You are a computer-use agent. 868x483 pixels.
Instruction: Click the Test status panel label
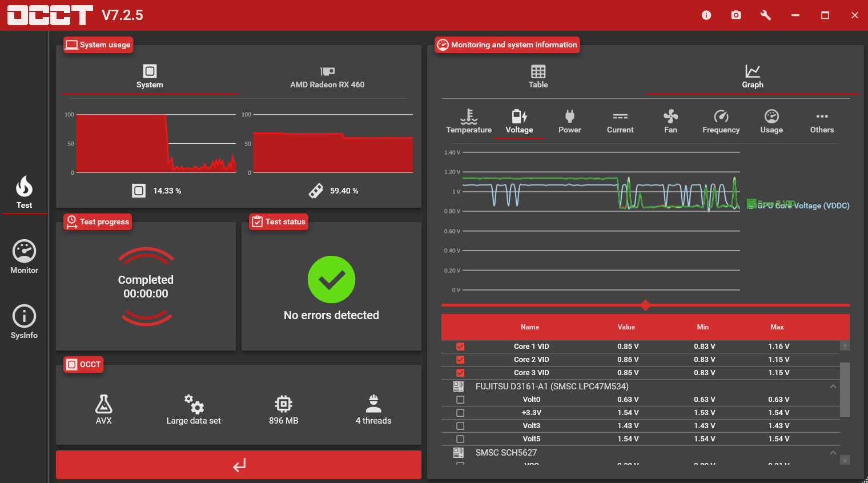pos(279,222)
